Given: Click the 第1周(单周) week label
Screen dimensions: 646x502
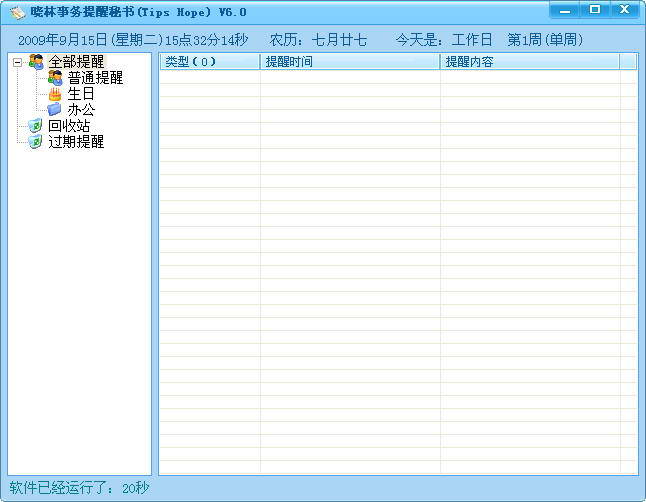Looking at the screenshot, I should [545, 40].
